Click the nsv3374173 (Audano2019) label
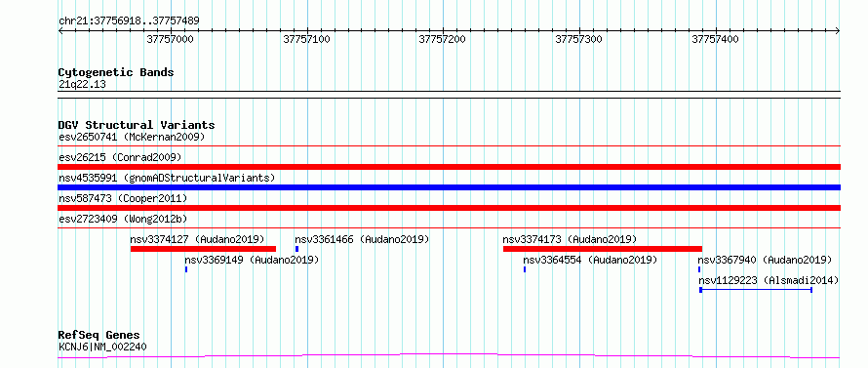This screenshot has width=868, height=368. point(571,239)
